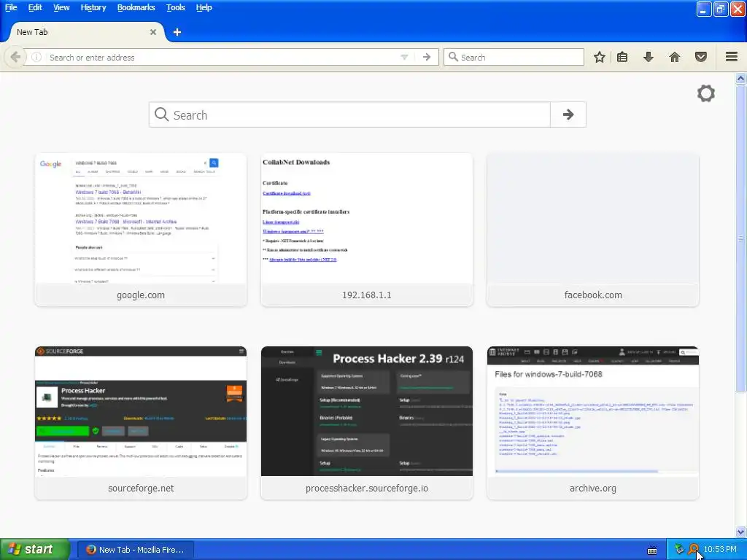Click the processhacker.sourceforge.io label
747x560 pixels.
(x=367, y=488)
